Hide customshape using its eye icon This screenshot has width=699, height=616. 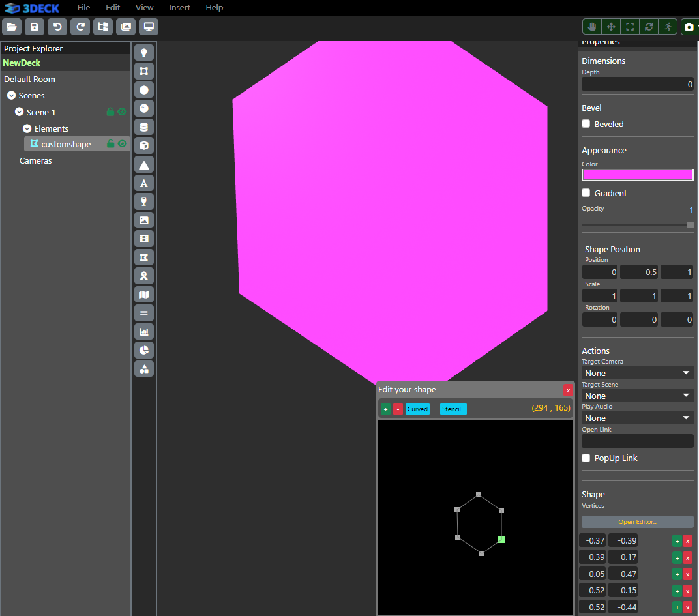point(122,144)
